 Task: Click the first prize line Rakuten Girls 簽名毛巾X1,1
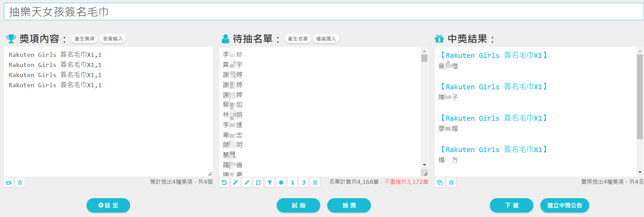(x=55, y=54)
